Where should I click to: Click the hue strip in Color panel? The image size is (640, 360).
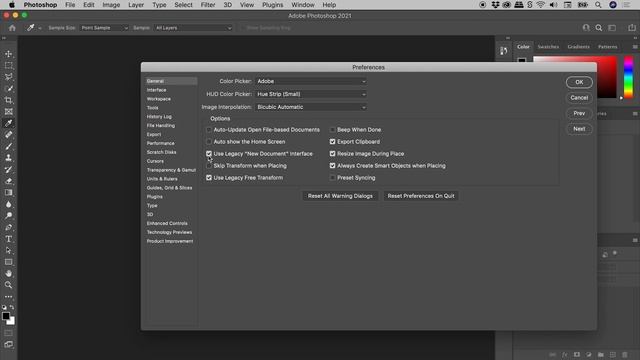pyautogui.click(x=629, y=78)
